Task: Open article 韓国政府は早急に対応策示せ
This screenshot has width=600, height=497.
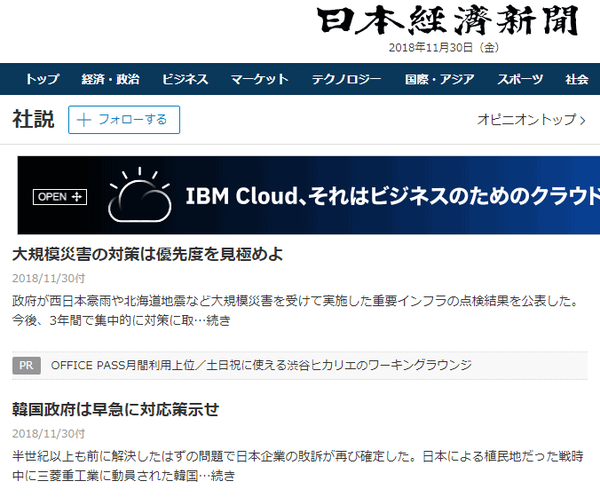Action: pyautogui.click(x=116, y=409)
